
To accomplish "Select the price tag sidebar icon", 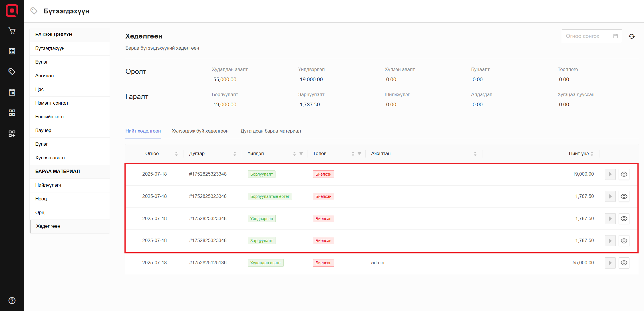I will pyautogui.click(x=12, y=72).
